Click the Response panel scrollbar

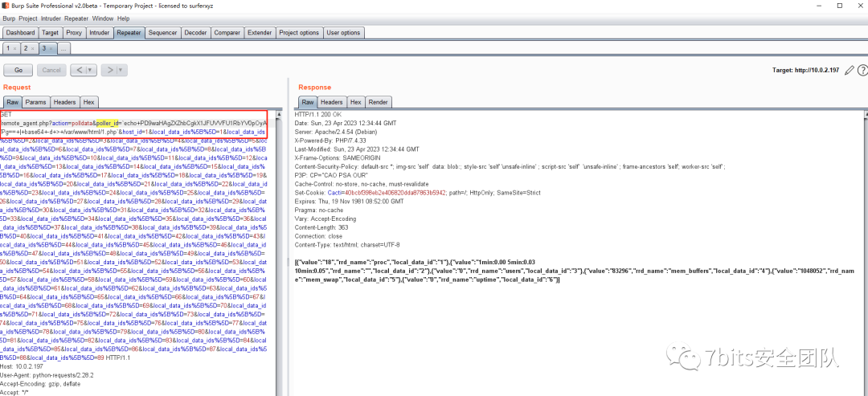coord(865,253)
